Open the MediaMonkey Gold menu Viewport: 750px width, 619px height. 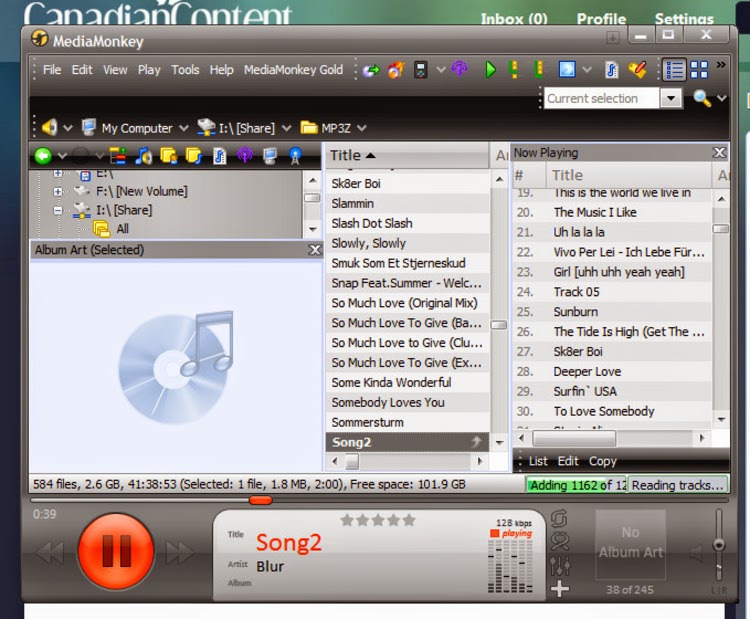pyautogui.click(x=293, y=70)
